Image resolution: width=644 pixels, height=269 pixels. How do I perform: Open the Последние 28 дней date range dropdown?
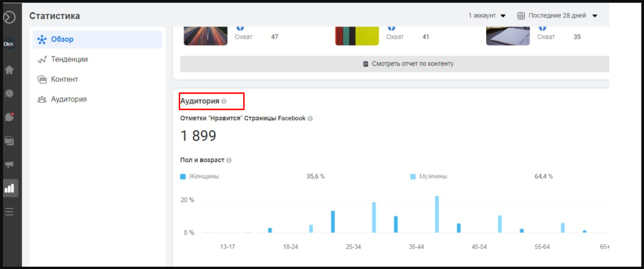[557, 16]
